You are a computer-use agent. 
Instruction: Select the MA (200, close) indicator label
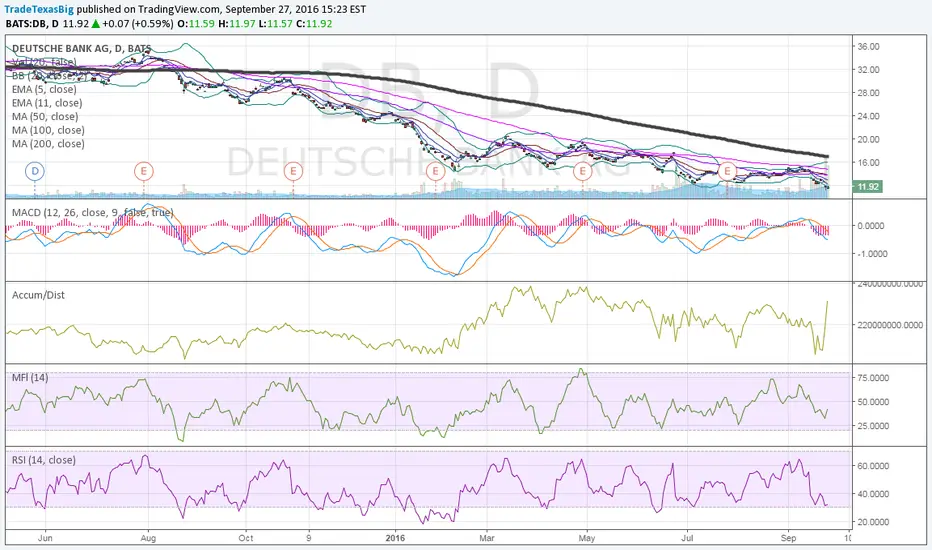click(x=48, y=144)
